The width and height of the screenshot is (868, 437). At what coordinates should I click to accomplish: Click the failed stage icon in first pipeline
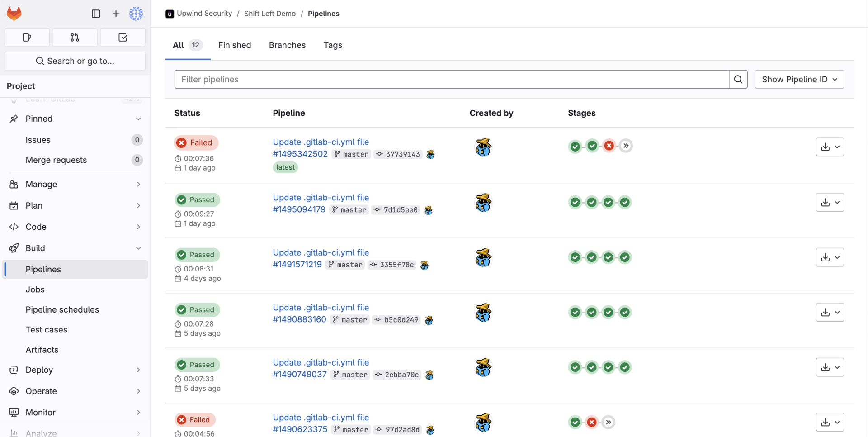pos(609,146)
